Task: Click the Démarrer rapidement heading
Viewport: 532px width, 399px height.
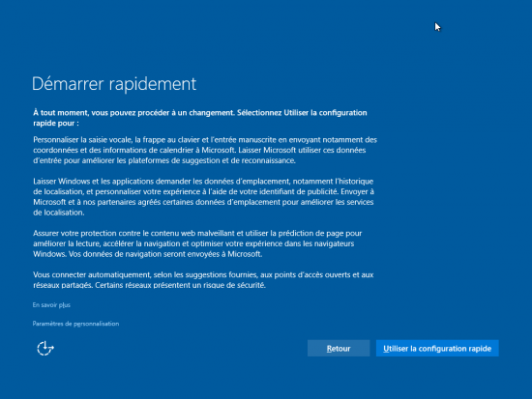Action: 114,84
